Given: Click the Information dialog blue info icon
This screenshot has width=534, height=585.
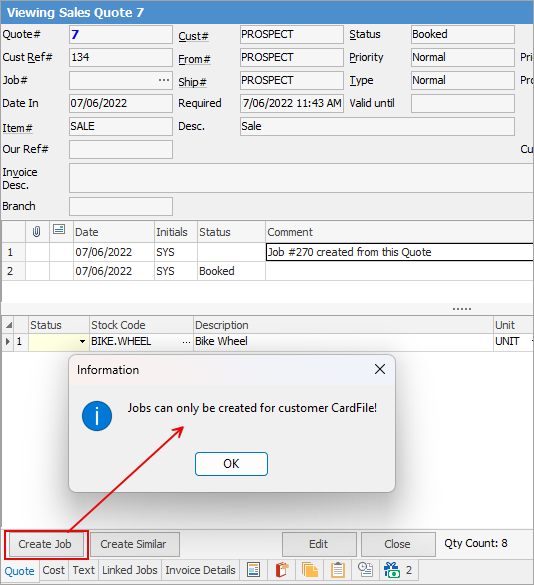Looking at the screenshot, I should [97, 416].
